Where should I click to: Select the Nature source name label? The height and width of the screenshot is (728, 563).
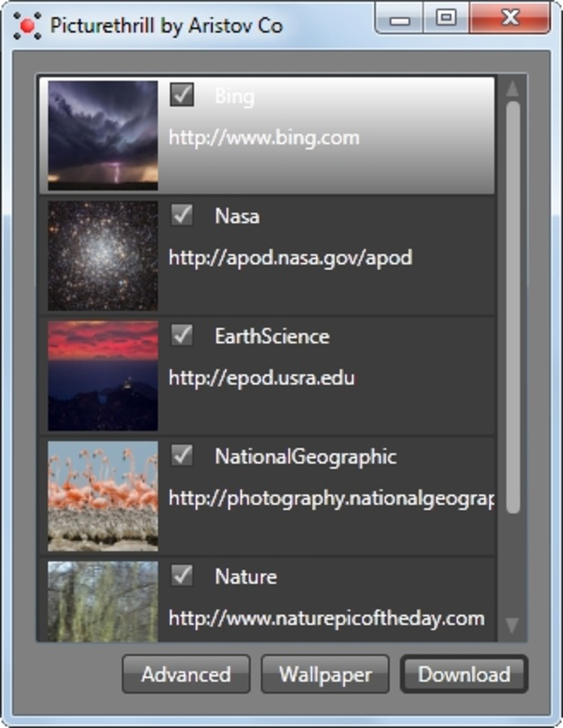pyautogui.click(x=246, y=577)
